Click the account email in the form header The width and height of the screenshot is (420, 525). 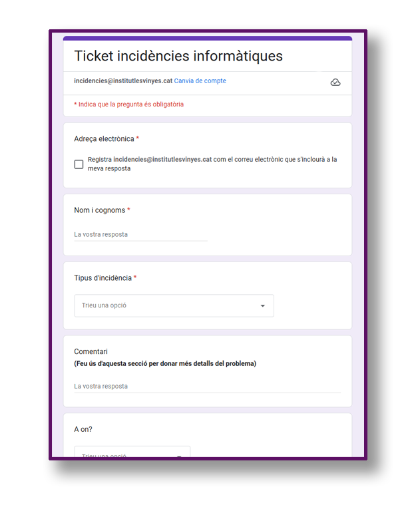pos(123,81)
